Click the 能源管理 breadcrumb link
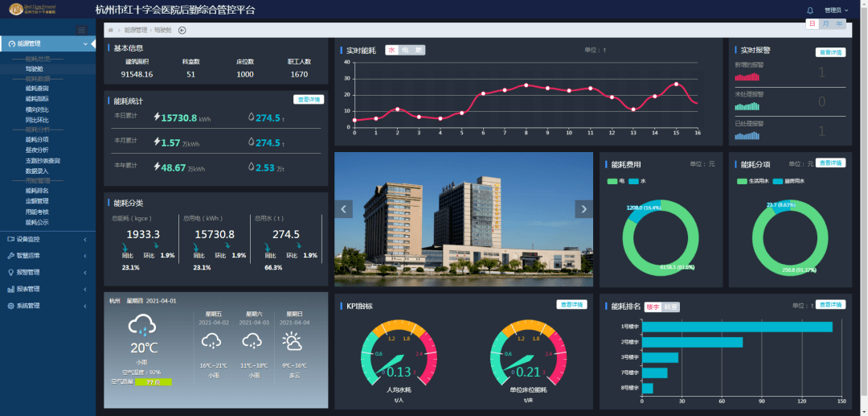Screen dimensions: 868x416 coord(136,30)
